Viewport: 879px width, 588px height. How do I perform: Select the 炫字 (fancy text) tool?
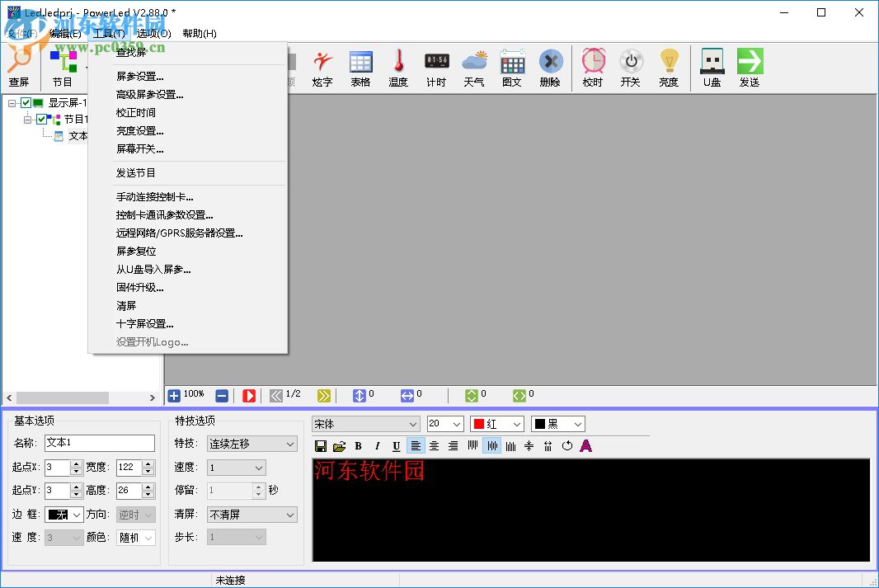tap(322, 67)
